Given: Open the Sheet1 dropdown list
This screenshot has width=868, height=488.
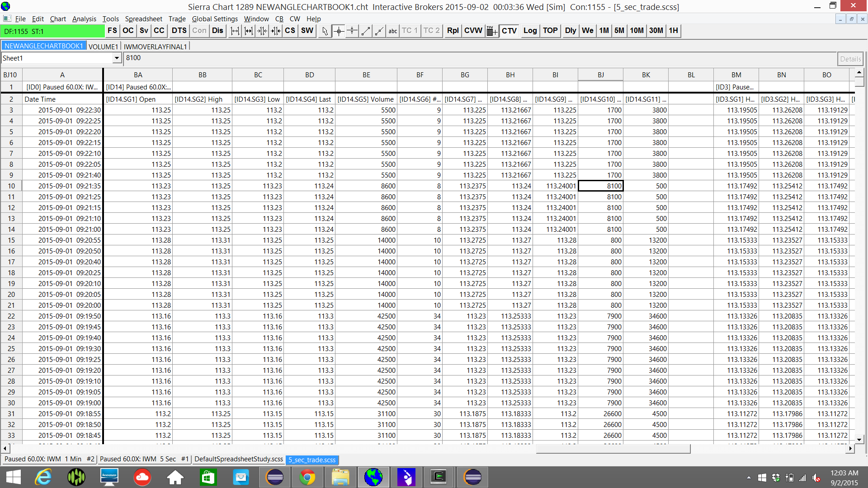Looking at the screenshot, I should pyautogui.click(x=117, y=58).
